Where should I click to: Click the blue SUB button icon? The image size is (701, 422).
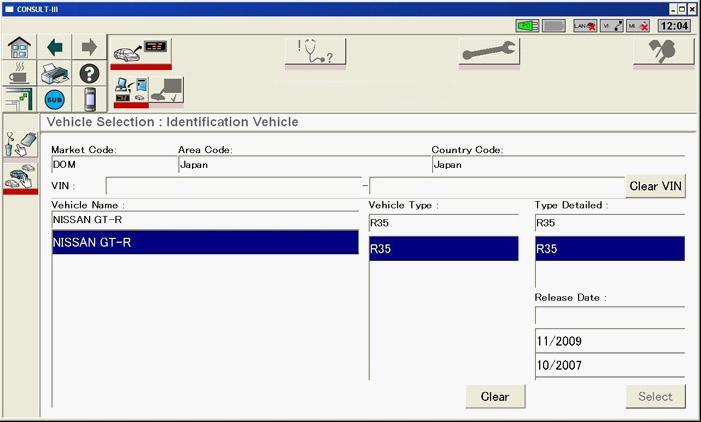tap(54, 100)
